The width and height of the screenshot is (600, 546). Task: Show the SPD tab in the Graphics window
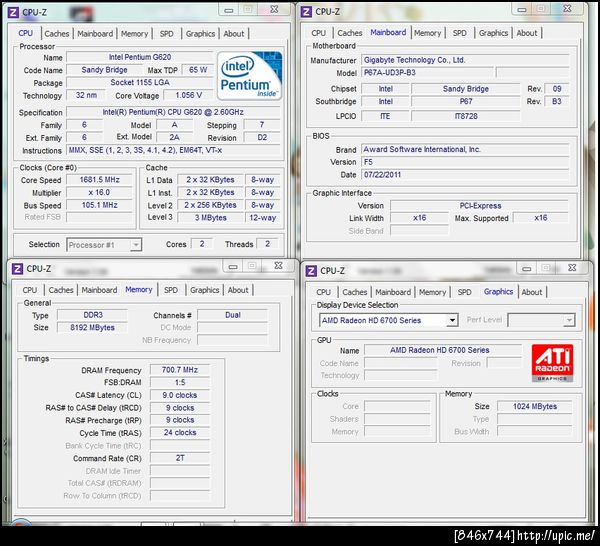point(465,292)
